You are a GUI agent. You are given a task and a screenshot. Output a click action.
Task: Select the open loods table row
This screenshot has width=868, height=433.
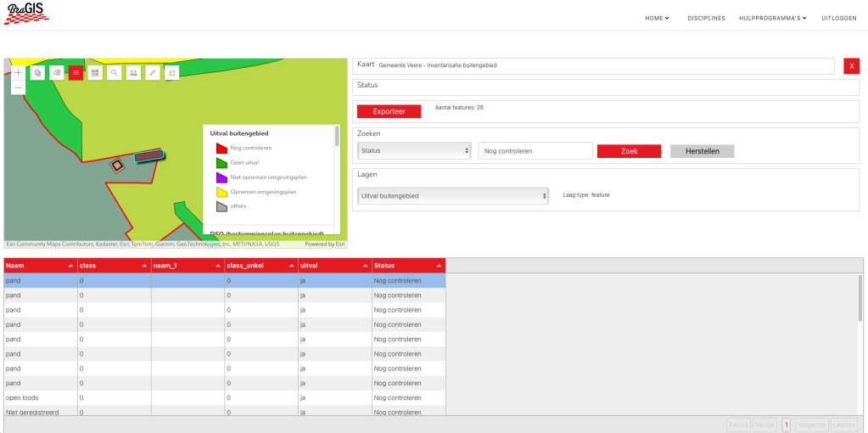point(224,397)
